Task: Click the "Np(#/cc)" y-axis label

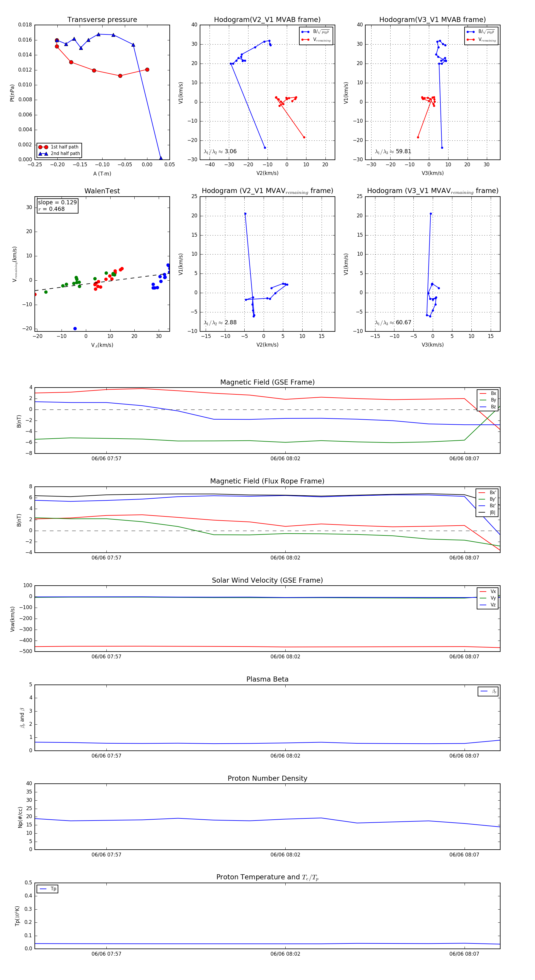Action: point(20,817)
